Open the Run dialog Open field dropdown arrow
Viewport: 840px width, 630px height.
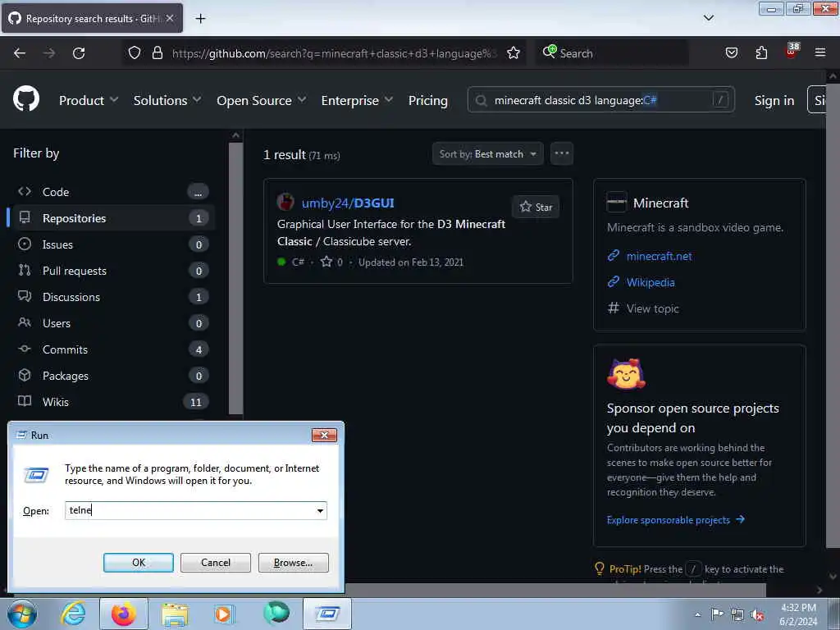coord(320,510)
